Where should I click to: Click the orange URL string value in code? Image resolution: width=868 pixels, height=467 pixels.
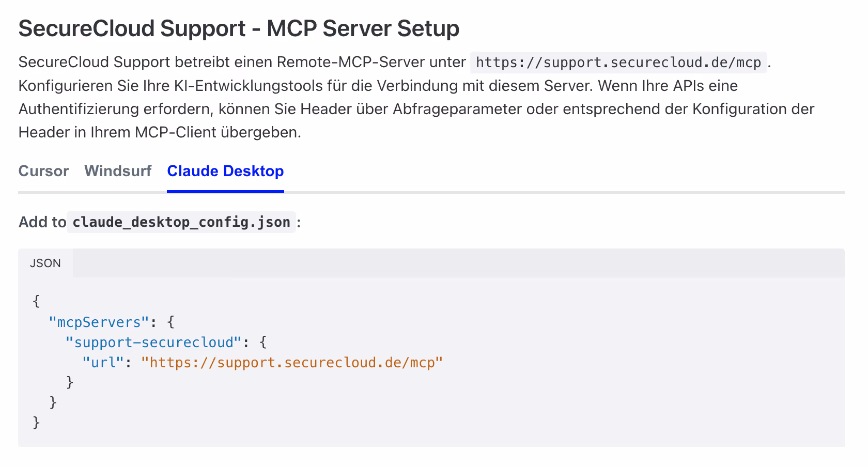[292, 363]
